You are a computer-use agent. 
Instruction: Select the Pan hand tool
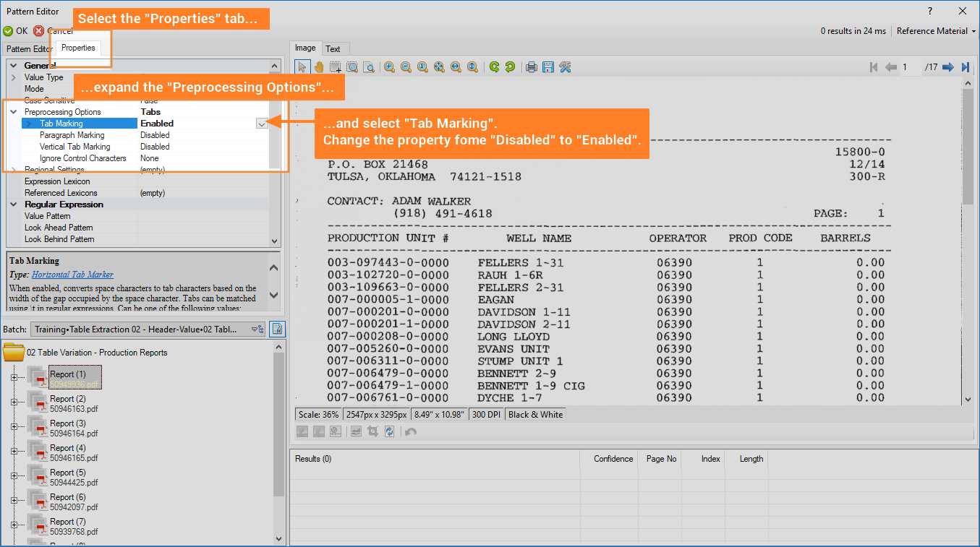(319, 67)
